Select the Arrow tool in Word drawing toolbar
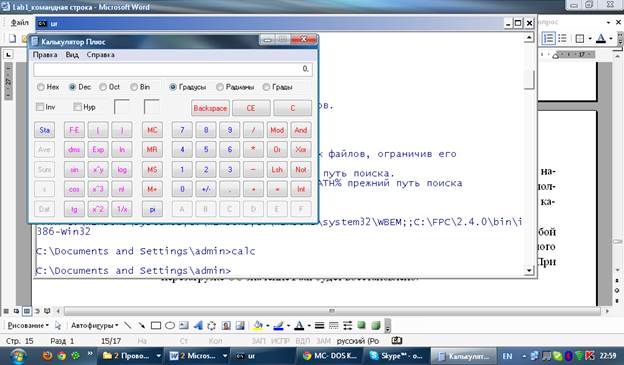Screen dimensions: 624x365 141,326
